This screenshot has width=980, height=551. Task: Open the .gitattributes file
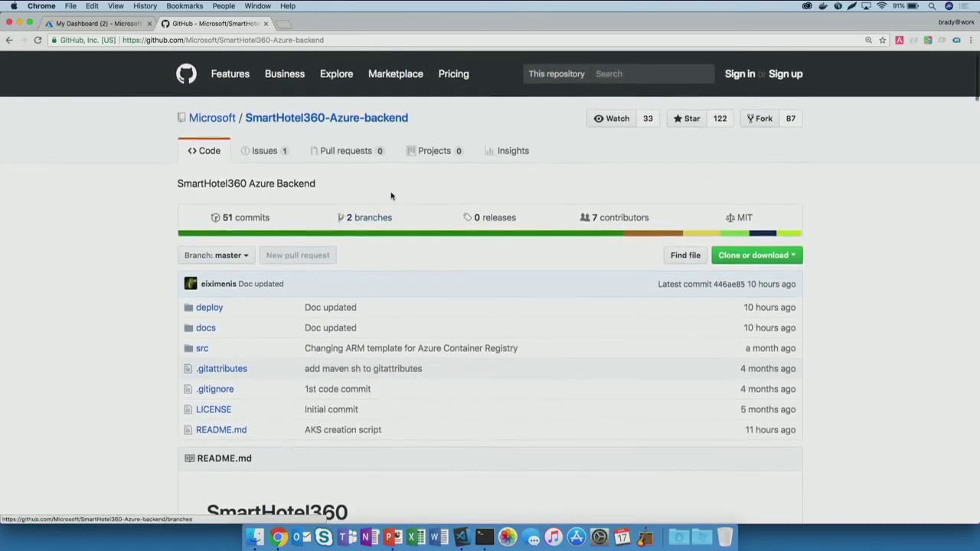[x=221, y=369]
